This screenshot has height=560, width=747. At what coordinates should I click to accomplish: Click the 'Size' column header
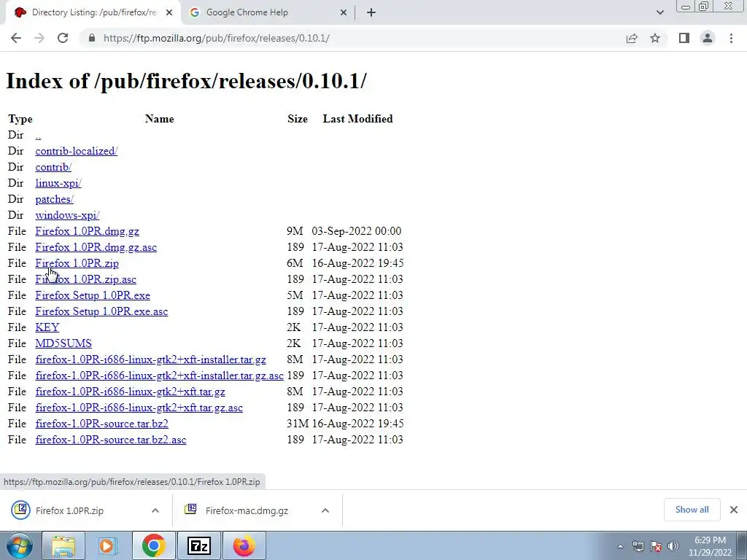coord(298,119)
